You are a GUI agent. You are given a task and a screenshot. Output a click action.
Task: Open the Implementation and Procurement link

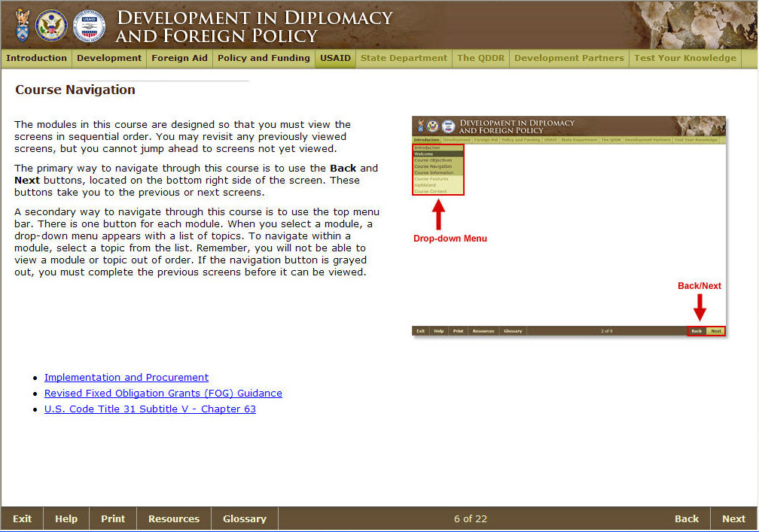126,377
